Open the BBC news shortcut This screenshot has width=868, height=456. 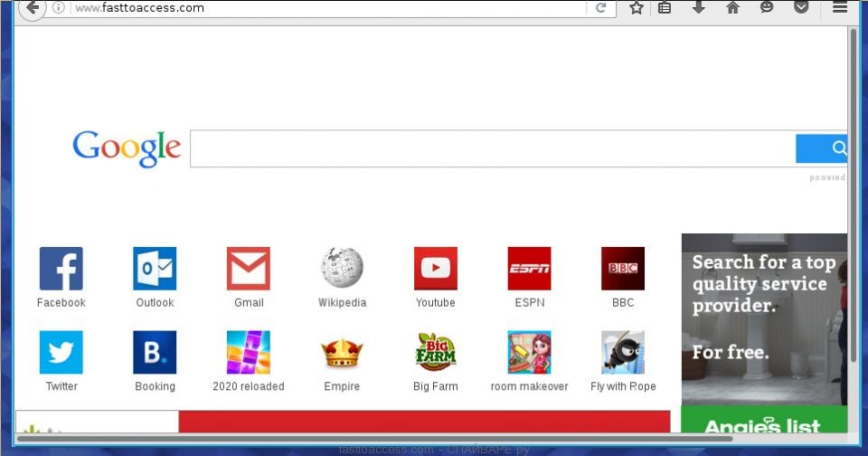623,269
